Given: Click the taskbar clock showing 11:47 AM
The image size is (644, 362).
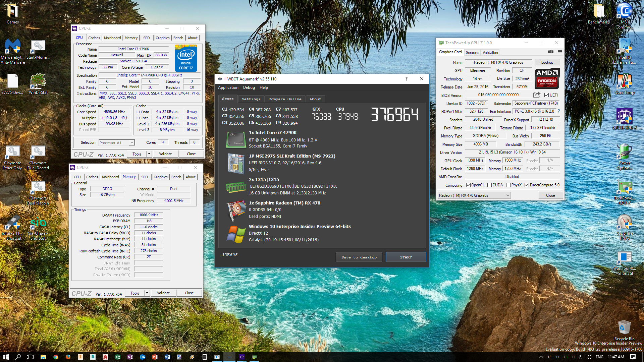Looking at the screenshot, I should [616, 357].
